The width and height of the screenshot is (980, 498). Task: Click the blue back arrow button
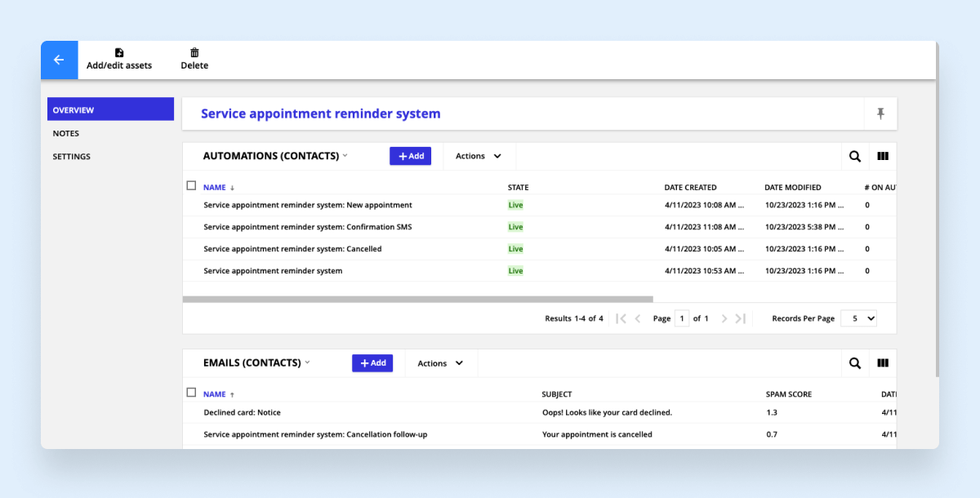point(59,60)
